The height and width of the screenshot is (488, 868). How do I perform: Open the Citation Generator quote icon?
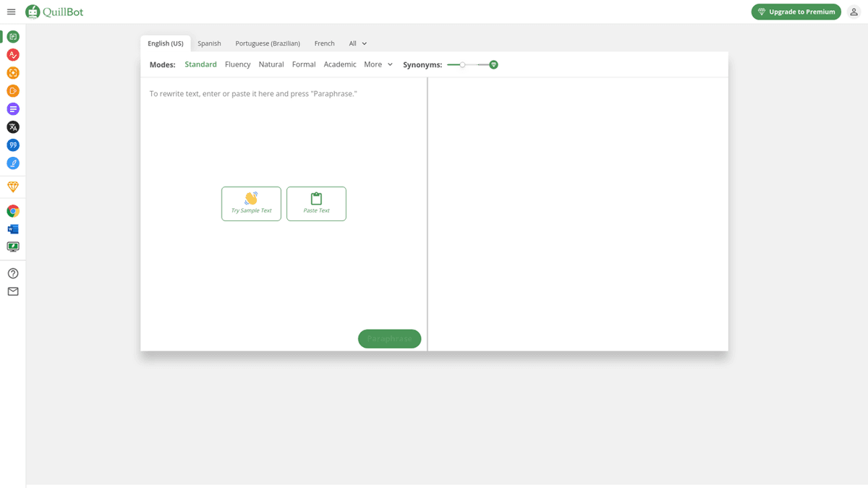(13, 145)
